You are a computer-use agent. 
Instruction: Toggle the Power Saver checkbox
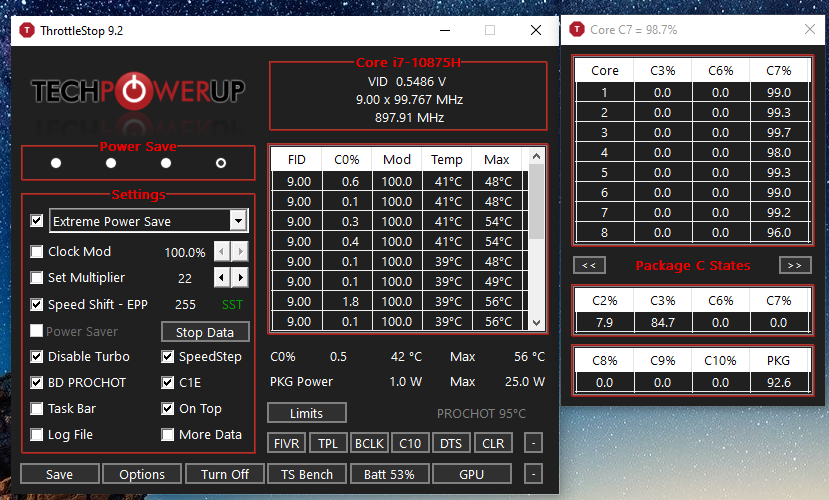(x=36, y=331)
